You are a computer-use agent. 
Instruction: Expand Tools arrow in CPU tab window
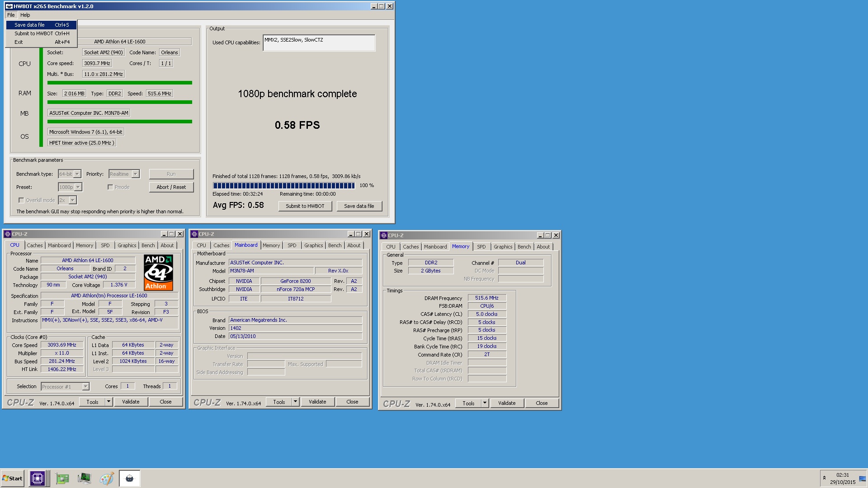108,402
